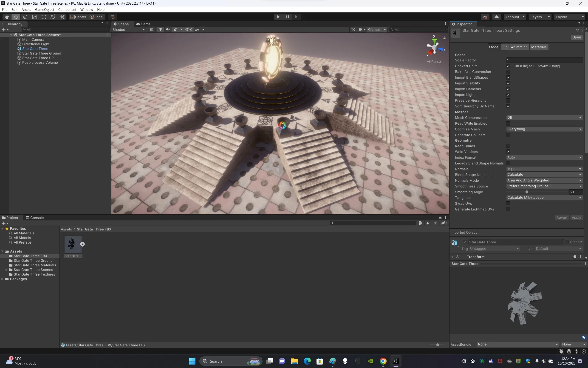Toggle hidden objects visibility counter
Image resolution: width=588 pixels, height=368 pixels.
pyautogui.click(x=189, y=29)
